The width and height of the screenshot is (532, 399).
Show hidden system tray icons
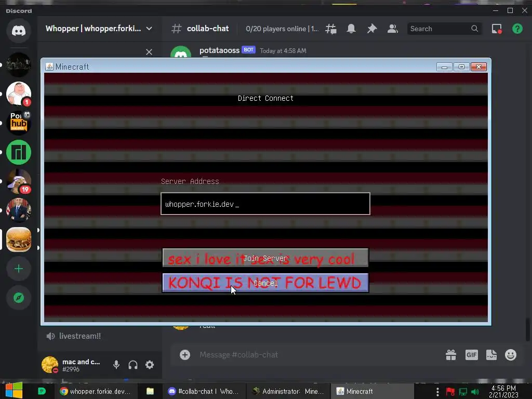(437, 392)
